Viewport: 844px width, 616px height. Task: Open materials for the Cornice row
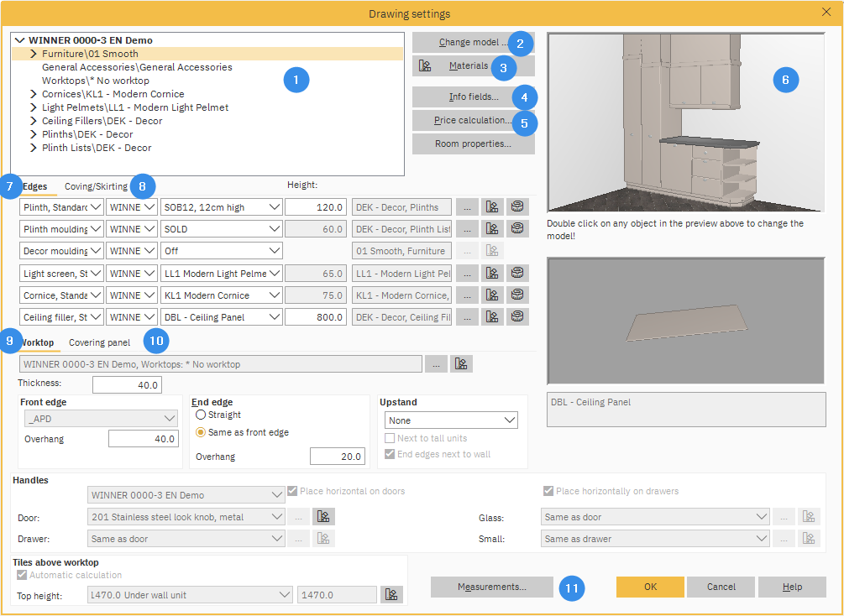pyautogui.click(x=492, y=295)
